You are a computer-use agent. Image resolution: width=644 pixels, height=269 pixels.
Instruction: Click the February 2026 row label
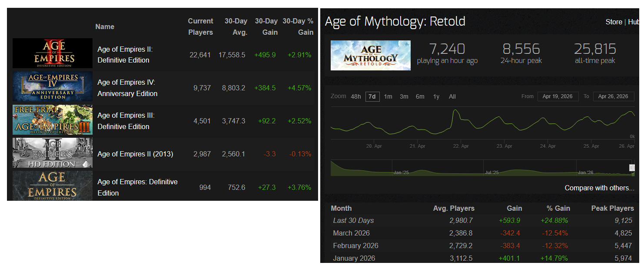tap(355, 246)
